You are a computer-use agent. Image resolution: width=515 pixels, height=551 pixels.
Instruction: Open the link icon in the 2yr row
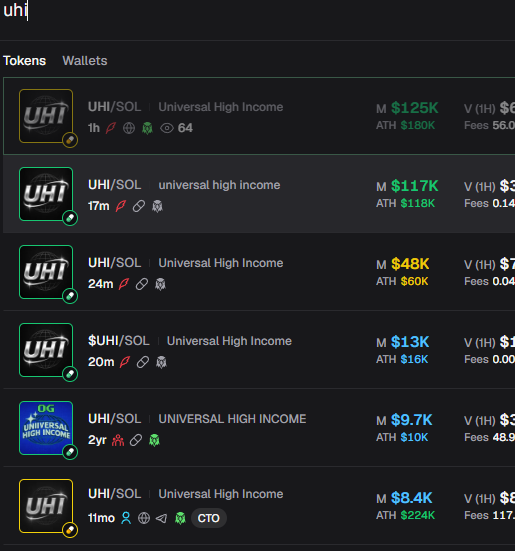point(136,440)
